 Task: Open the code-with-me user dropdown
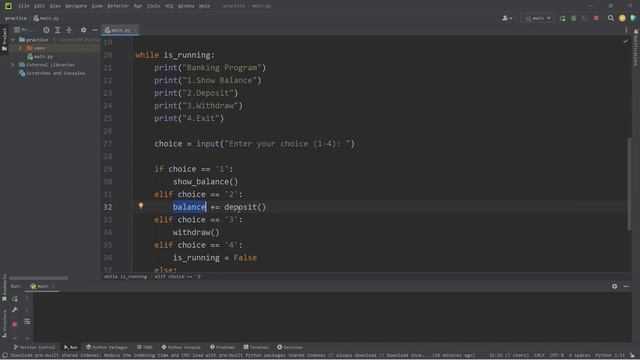[x=507, y=18]
